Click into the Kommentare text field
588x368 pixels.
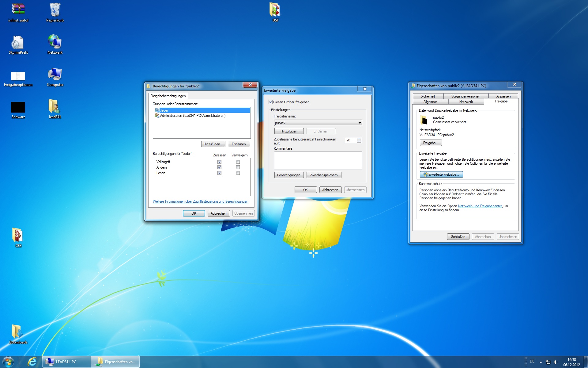click(x=318, y=160)
